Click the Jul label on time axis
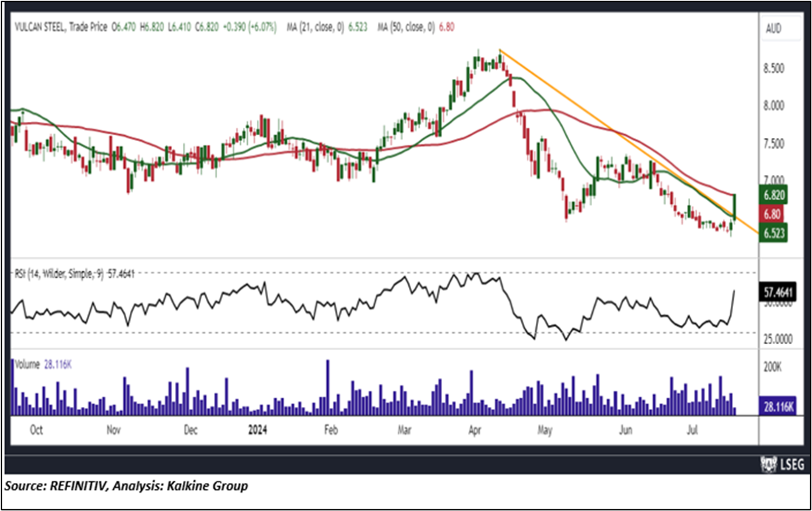The width and height of the screenshot is (812, 511). [692, 431]
